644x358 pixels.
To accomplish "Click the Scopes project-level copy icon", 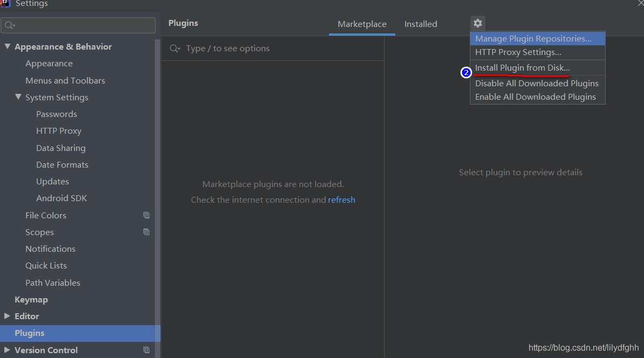I will pos(146,232).
